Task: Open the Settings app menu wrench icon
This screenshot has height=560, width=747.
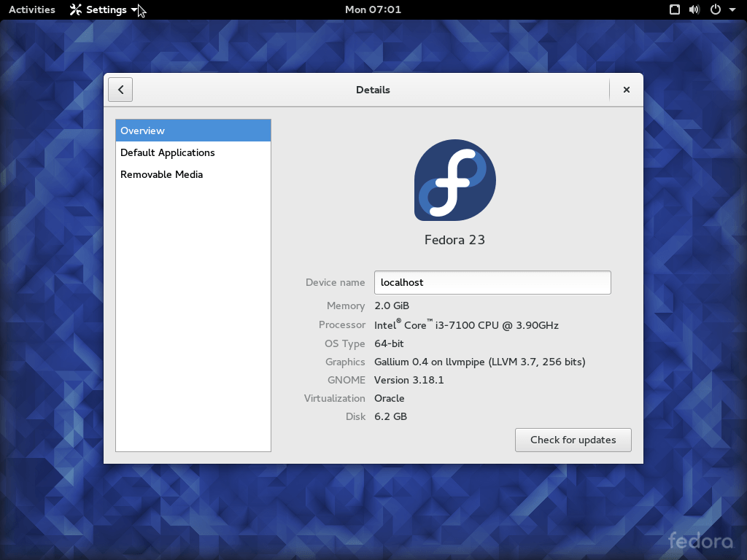Action: (76, 9)
